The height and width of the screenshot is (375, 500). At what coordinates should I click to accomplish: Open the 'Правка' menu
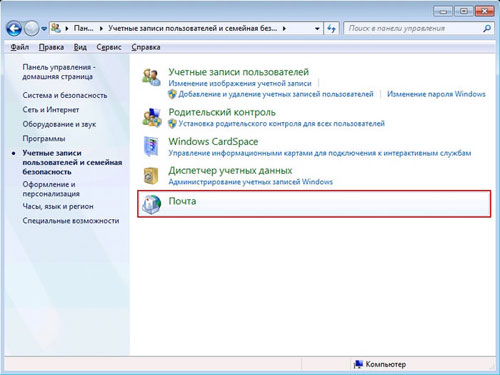pyautogui.click(x=51, y=47)
